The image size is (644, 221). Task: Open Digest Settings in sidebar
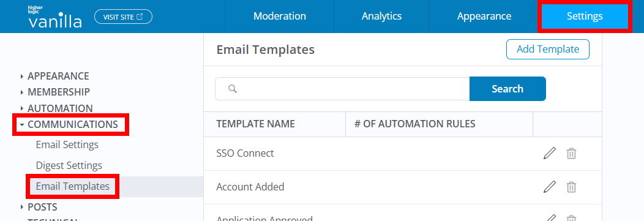click(x=69, y=165)
